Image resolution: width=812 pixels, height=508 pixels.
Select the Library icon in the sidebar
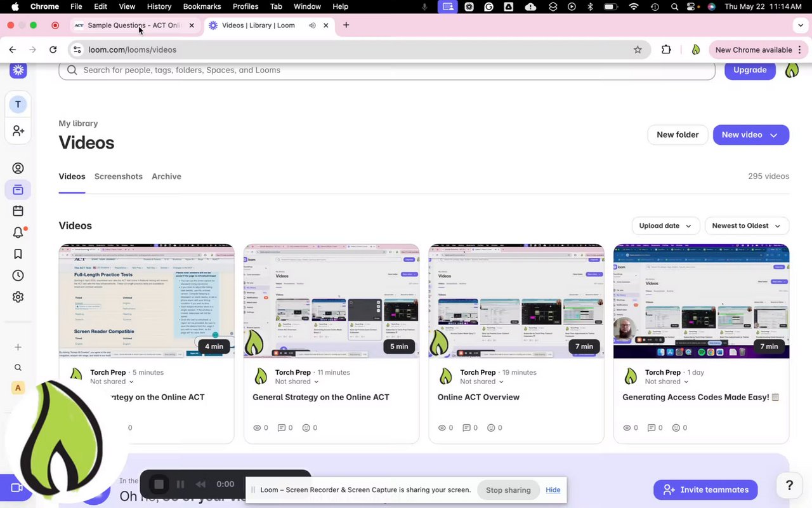point(18,189)
